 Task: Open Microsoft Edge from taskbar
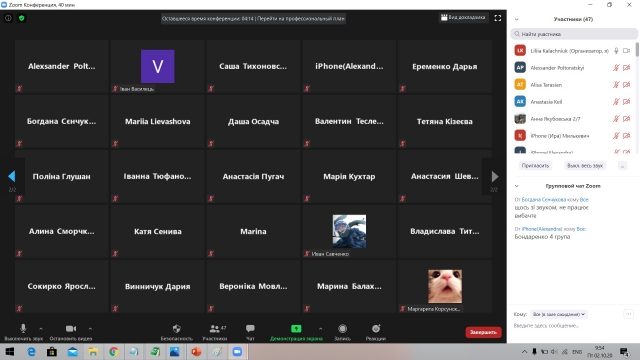[x=31, y=351]
